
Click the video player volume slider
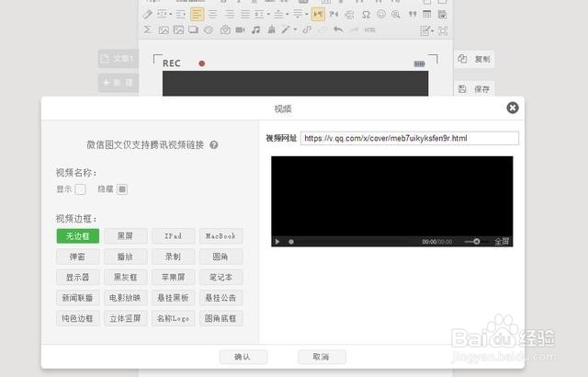pos(472,242)
